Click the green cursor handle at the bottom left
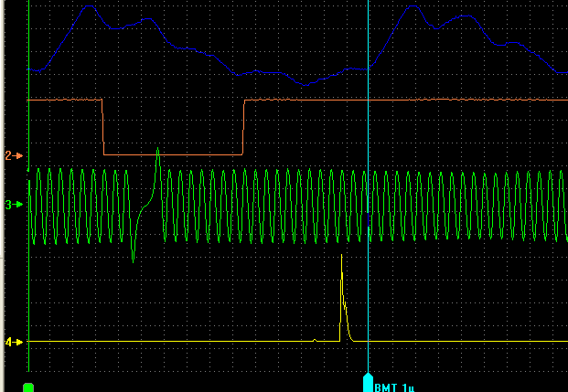The height and width of the screenshot is (392, 568). 28,387
